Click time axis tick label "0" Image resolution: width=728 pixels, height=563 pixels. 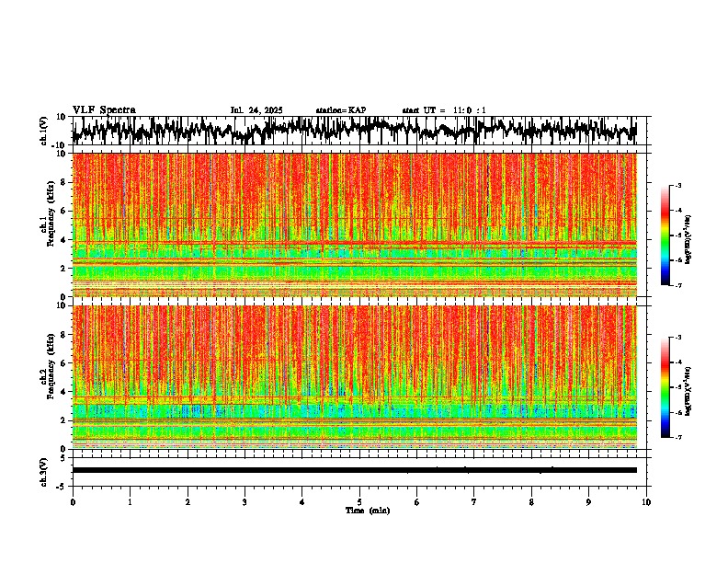click(73, 502)
